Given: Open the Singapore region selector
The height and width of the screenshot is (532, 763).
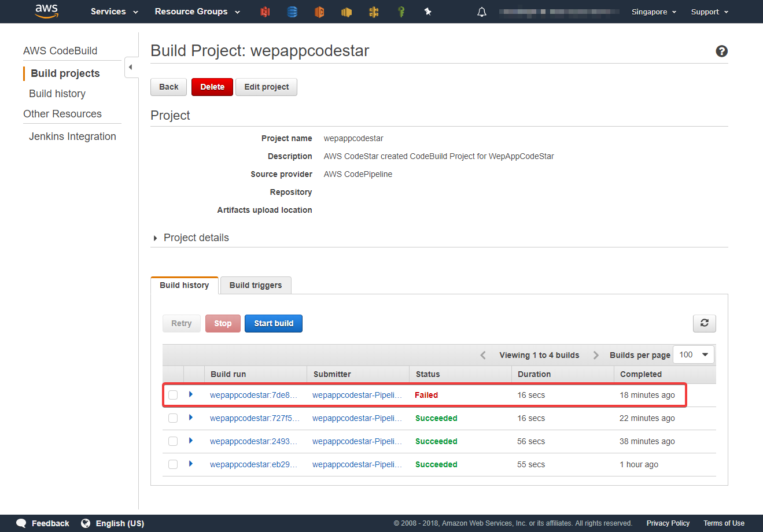Looking at the screenshot, I should (654, 12).
